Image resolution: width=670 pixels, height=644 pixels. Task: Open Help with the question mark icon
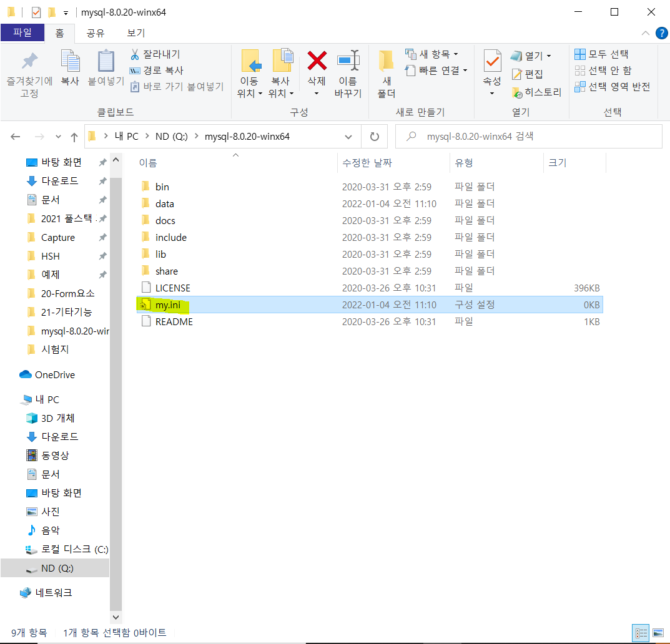(661, 33)
